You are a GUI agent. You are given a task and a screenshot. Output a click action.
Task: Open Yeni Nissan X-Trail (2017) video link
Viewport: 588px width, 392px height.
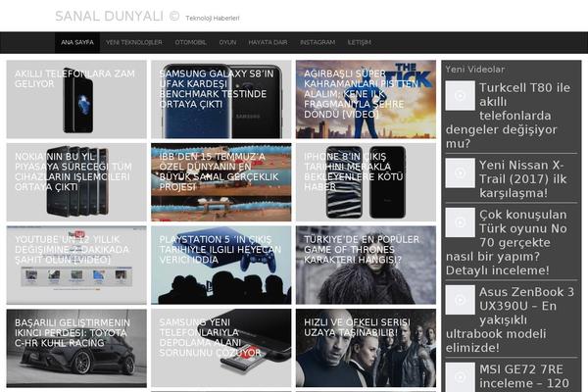click(x=522, y=179)
